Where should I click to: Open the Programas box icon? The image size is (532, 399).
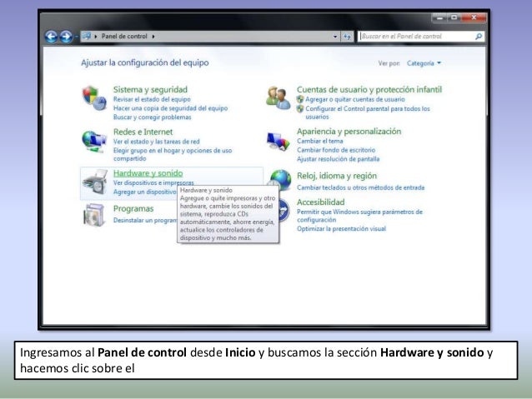pos(94,215)
